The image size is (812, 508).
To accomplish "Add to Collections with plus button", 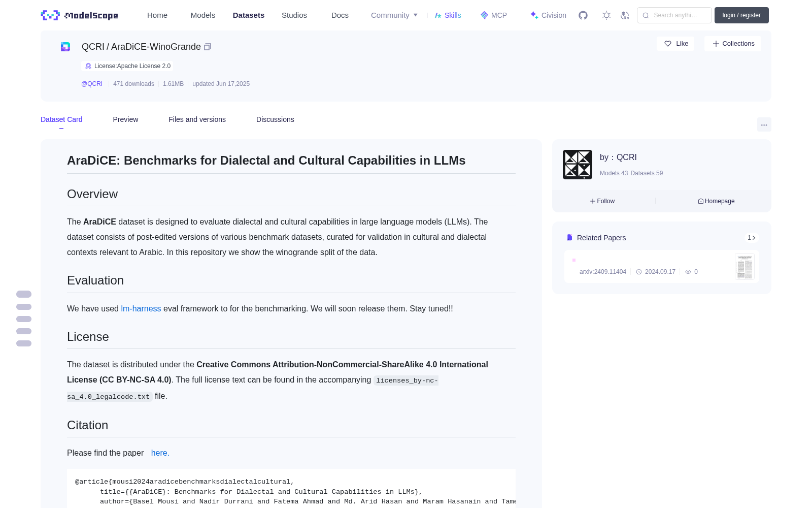I will coord(733,44).
